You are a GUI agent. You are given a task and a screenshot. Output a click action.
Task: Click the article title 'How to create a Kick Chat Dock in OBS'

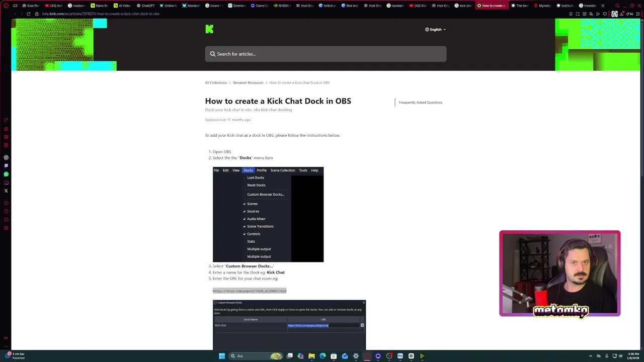pyautogui.click(x=278, y=101)
